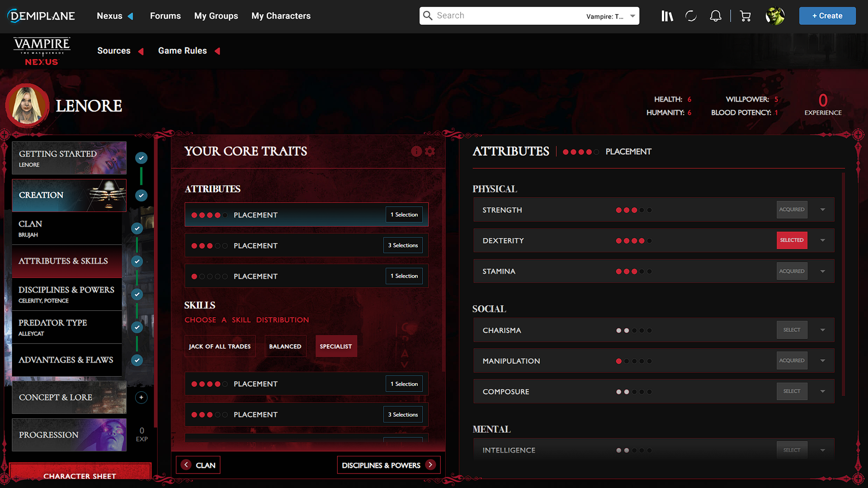
Task: Click the Disciplines & Powers next button
Action: pyautogui.click(x=388, y=465)
